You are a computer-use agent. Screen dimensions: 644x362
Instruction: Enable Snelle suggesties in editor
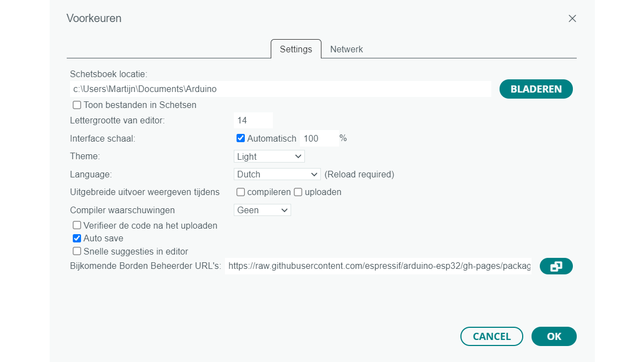(77, 251)
